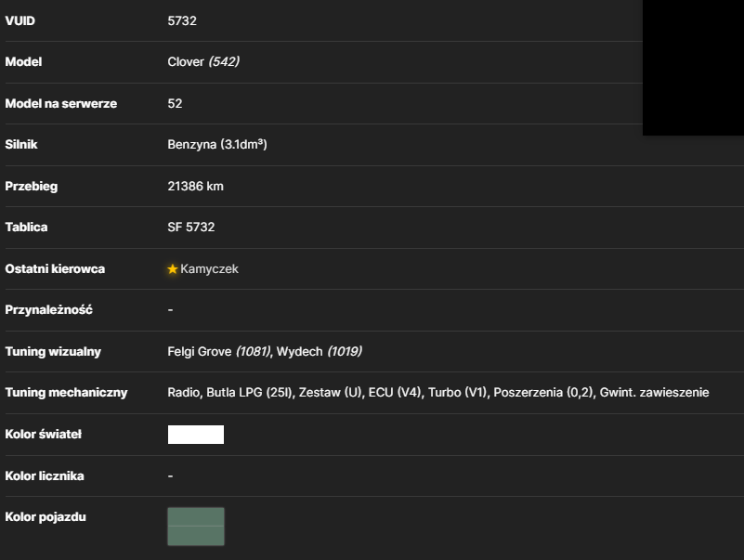
Task: Click the Tuning mechaniczny label
Action: click(66, 393)
